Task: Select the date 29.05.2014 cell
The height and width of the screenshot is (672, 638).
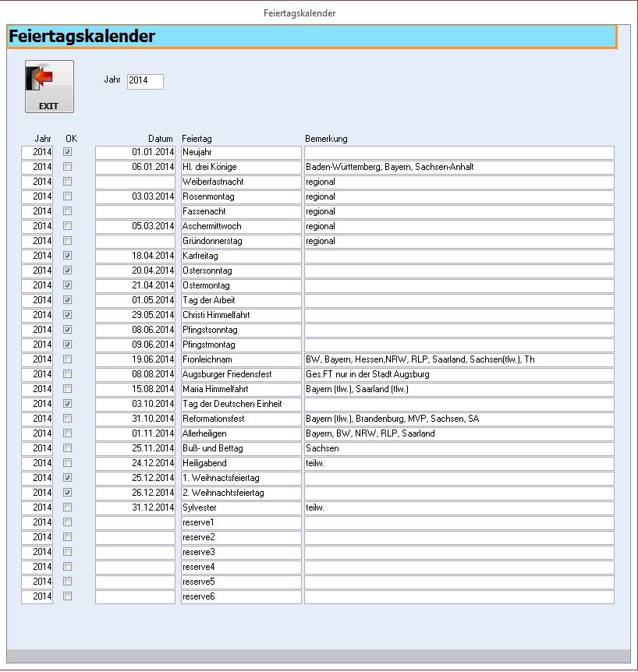Action: 136,316
